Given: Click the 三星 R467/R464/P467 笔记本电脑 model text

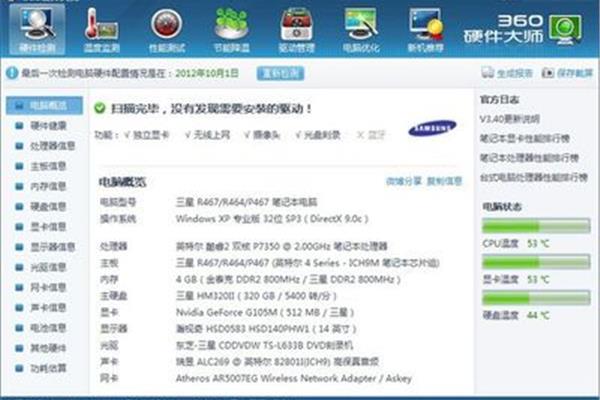Looking at the screenshot, I should tap(246, 202).
